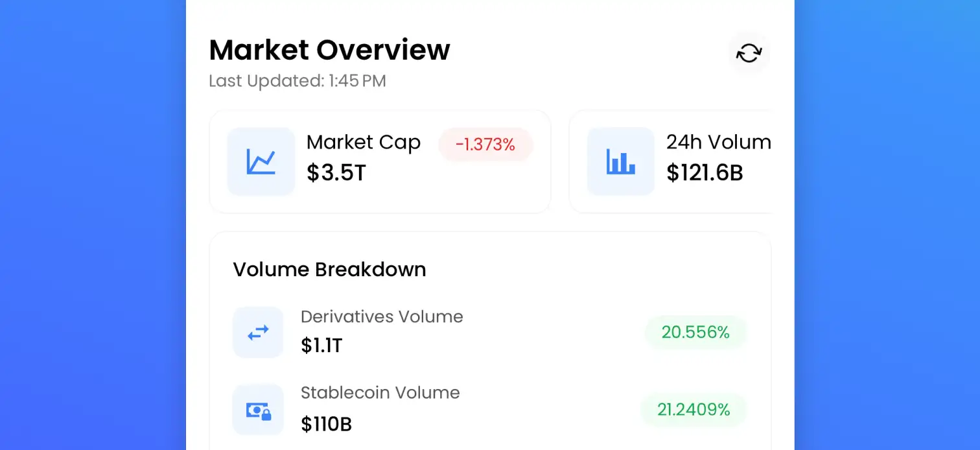Select the Stablecoin Volume row label
This screenshot has width=980, height=450.
[x=380, y=393]
